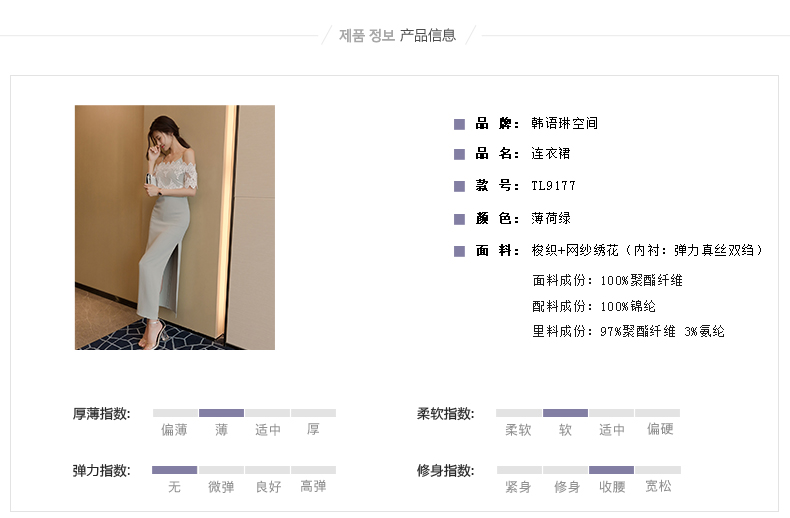790x518 pixels.
Task: Click the 偏硬 softness label
Action: [x=660, y=429]
